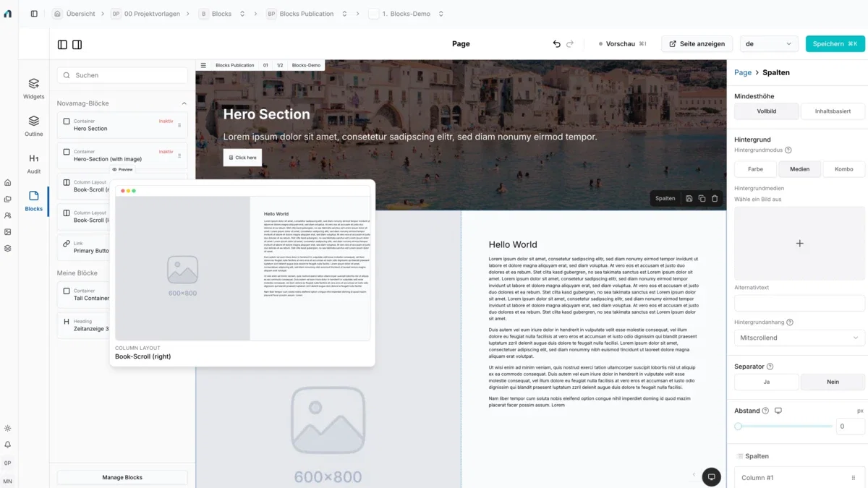868x488 pixels.
Task: Click the Speichern button
Action: coord(835,44)
